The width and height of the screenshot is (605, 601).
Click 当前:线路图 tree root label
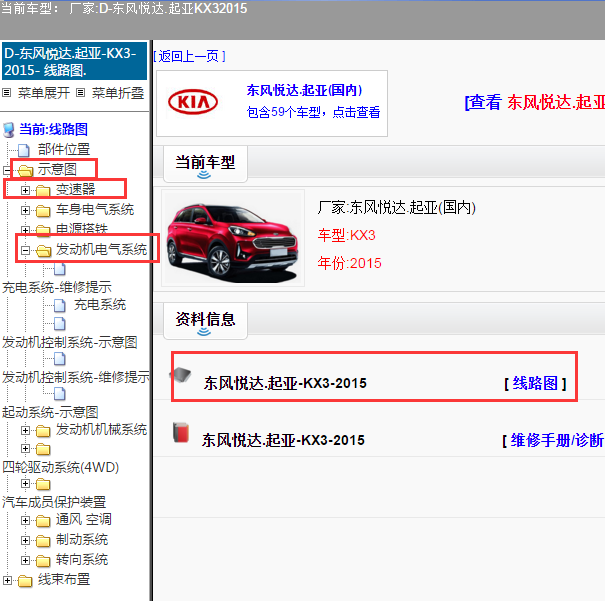pos(53,129)
